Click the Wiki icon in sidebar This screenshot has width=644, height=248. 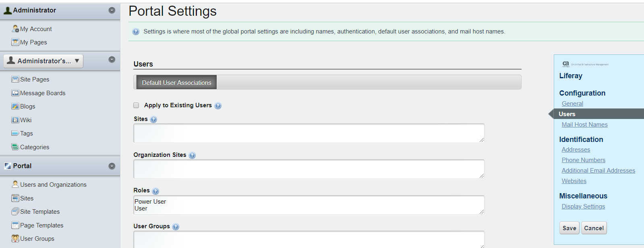(15, 120)
